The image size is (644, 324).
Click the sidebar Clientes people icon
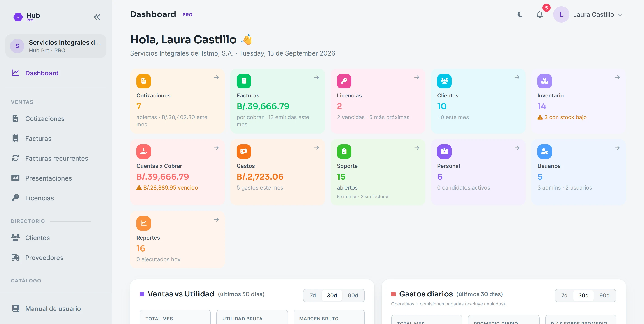tap(15, 238)
